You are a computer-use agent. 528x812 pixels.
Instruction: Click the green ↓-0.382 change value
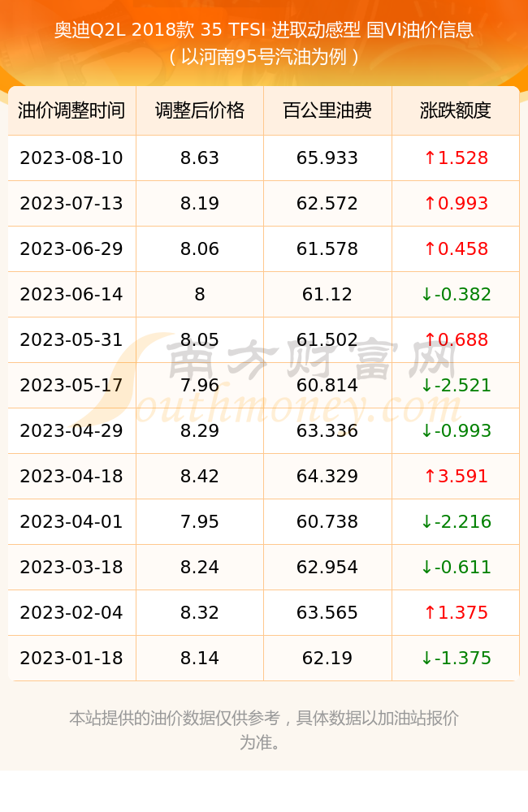pyautogui.click(x=456, y=294)
